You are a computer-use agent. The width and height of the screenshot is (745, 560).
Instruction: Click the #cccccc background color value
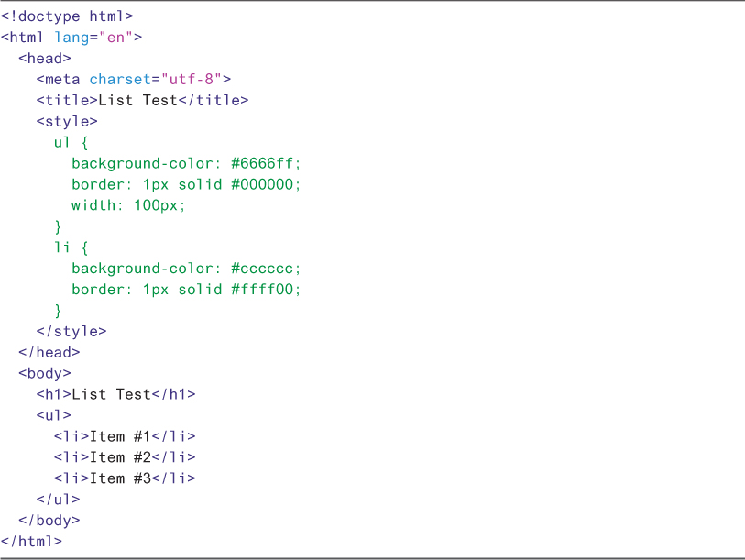click(265, 269)
